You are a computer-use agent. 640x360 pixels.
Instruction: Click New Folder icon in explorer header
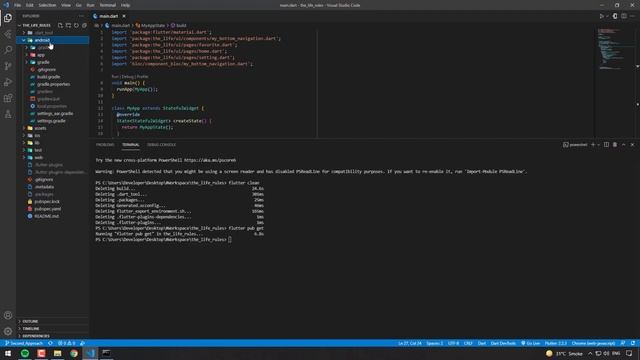click(x=68, y=25)
